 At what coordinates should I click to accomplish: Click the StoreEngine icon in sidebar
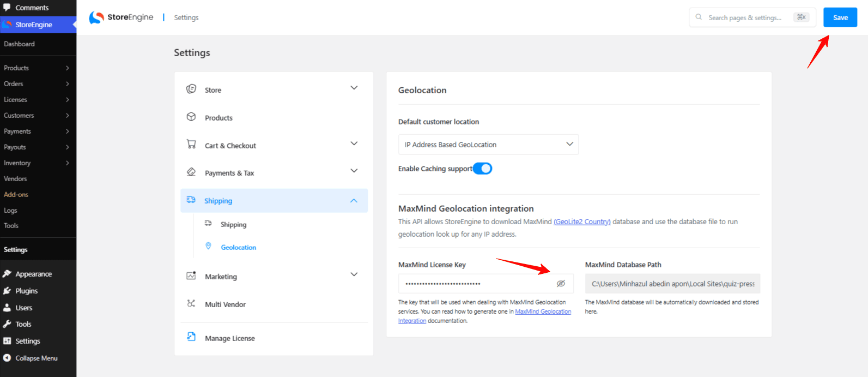point(7,25)
